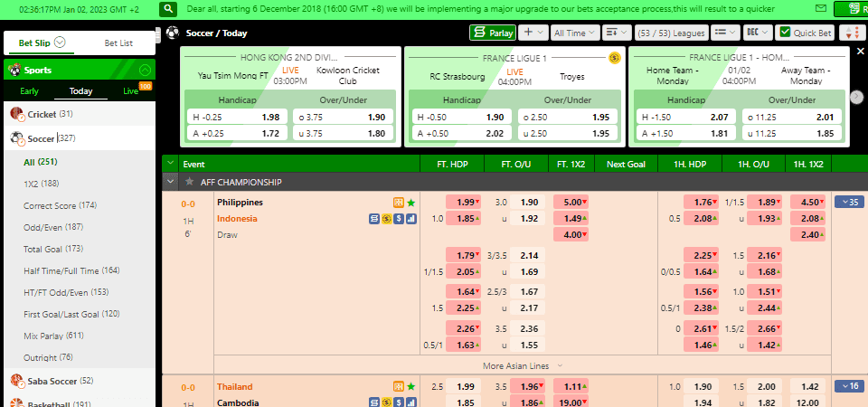Select the Early tab

[29, 91]
